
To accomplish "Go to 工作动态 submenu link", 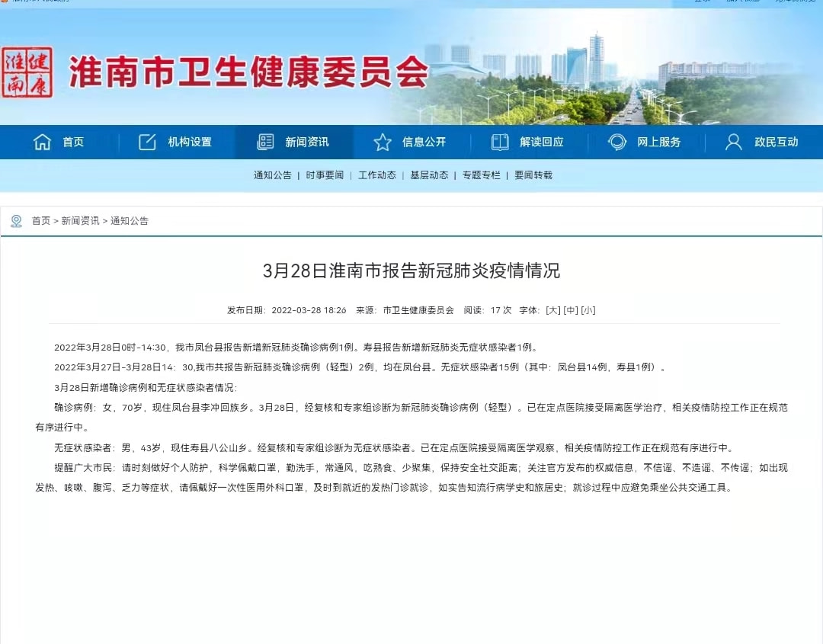I will pos(377,175).
